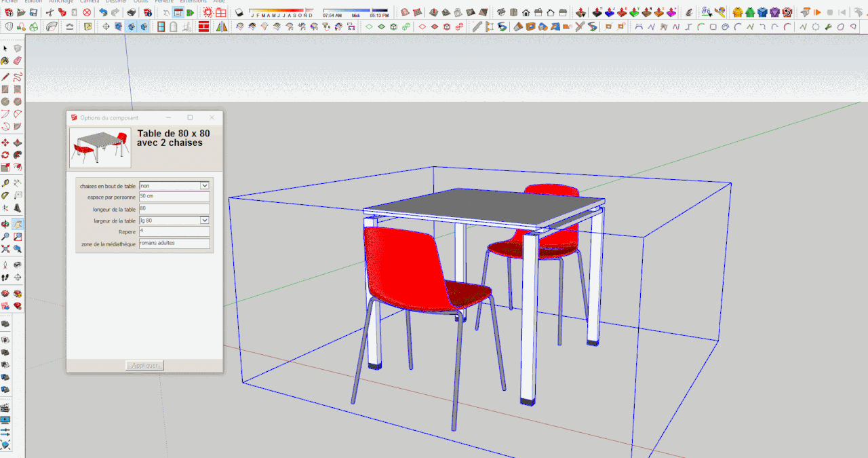Play the animation with orange arrow
868x458 pixels.
pos(817,12)
